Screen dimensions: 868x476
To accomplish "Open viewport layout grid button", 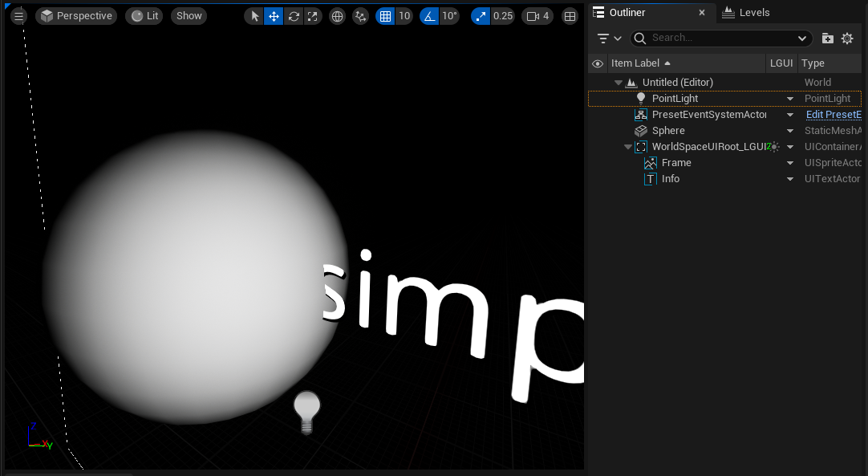I will click(570, 16).
